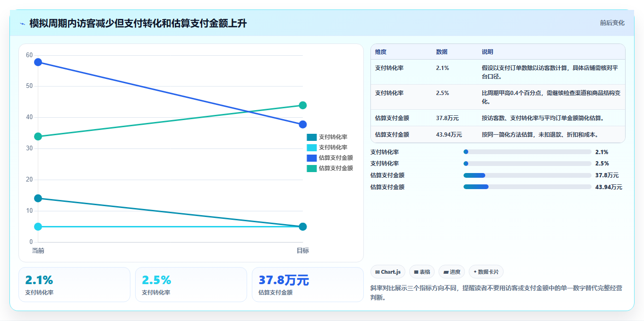Click the 前后变化 label in the header
Image resolution: width=644 pixels, height=321 pixels.
612,23
